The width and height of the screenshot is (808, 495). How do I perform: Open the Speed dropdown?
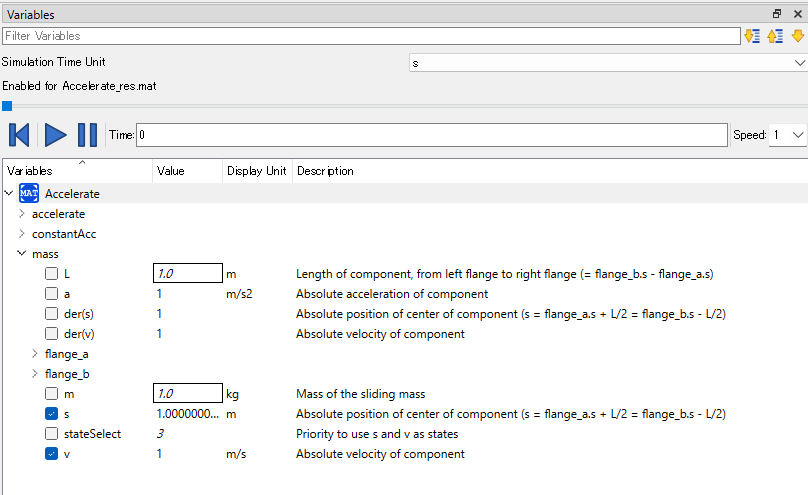pyautogui.click(x=787, y=135)
